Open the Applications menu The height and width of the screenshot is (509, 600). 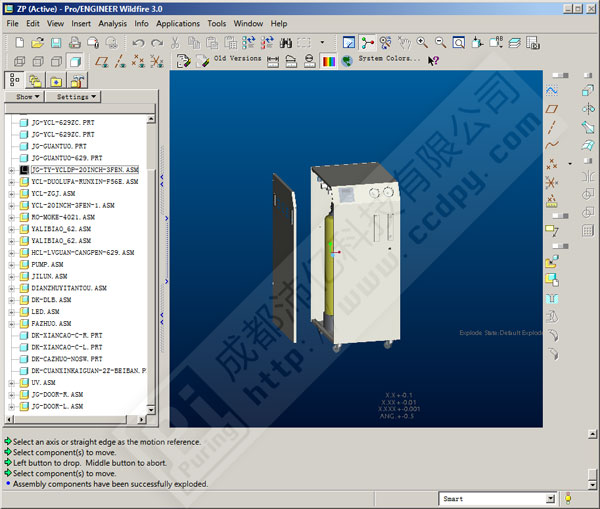point(178,24)
